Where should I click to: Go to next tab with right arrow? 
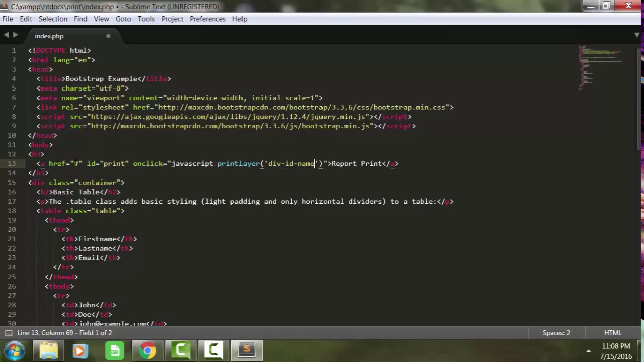(x=15, y=35)
